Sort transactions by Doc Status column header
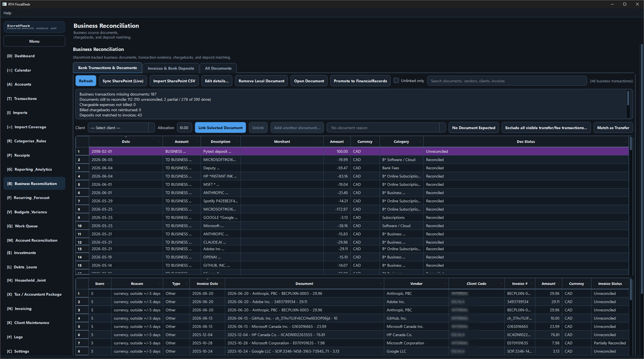This screenshot has height=359, width=644. pyautogui.click(x=526, y=142)
